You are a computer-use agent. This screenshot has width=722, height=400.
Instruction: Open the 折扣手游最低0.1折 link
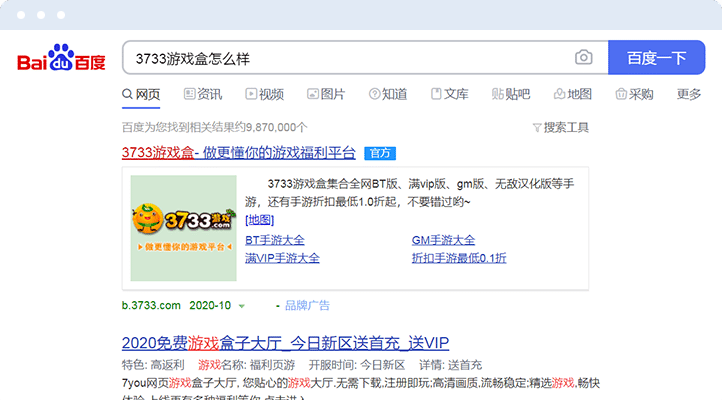[459, 257]
